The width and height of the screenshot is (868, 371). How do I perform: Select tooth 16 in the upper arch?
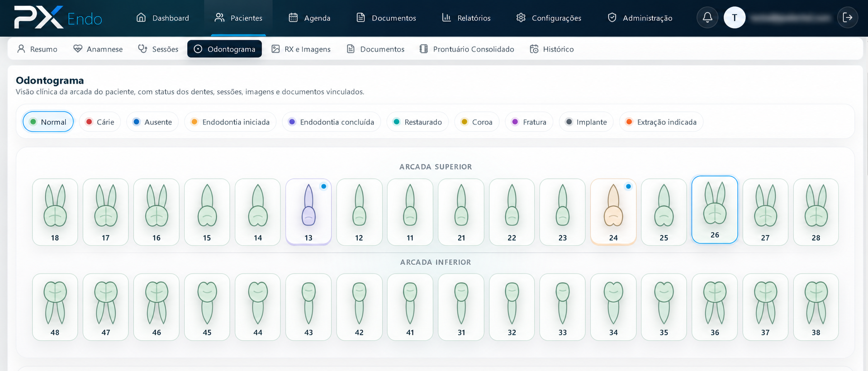coord(157,212)
